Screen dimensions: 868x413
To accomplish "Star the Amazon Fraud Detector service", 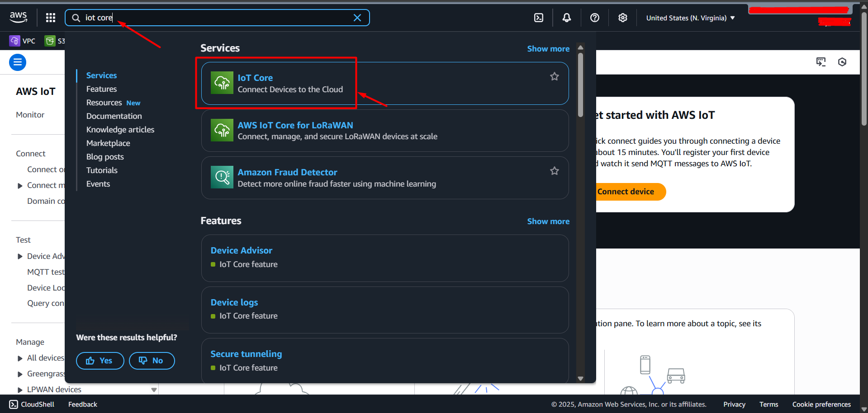I will (554, 171).
